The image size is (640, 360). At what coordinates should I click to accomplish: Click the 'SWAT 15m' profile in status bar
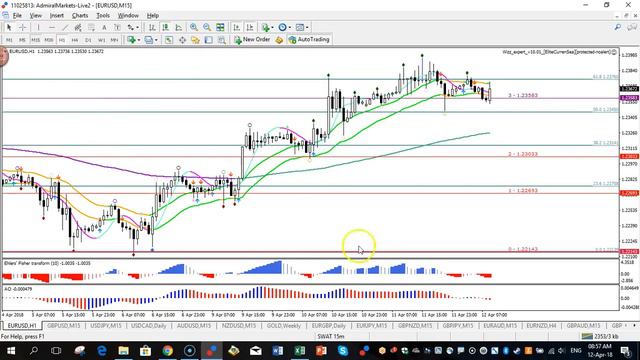point(331,336)
